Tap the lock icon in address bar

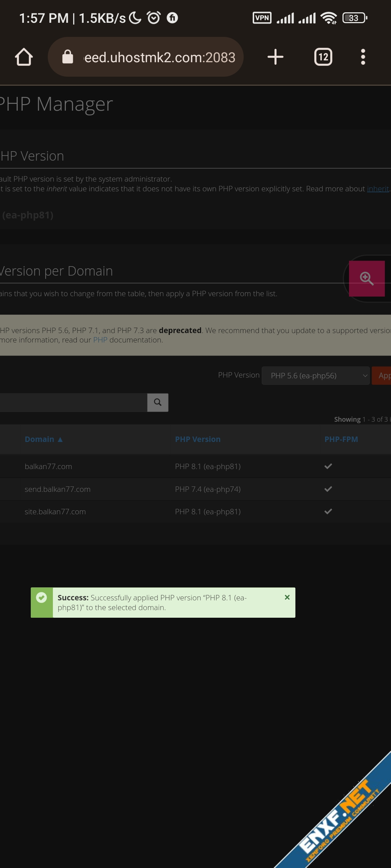click(68, 57)
